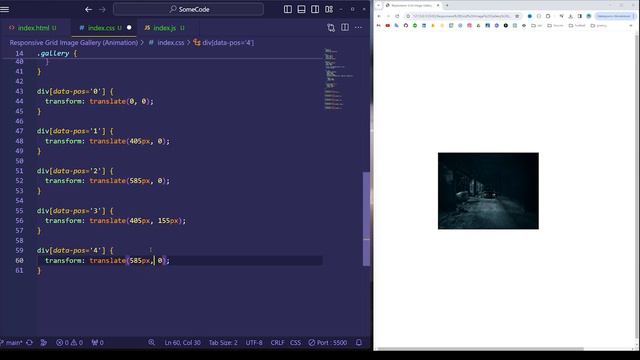
Task: Bookmark this page with the star icon
Action: (x=517, y=16)
